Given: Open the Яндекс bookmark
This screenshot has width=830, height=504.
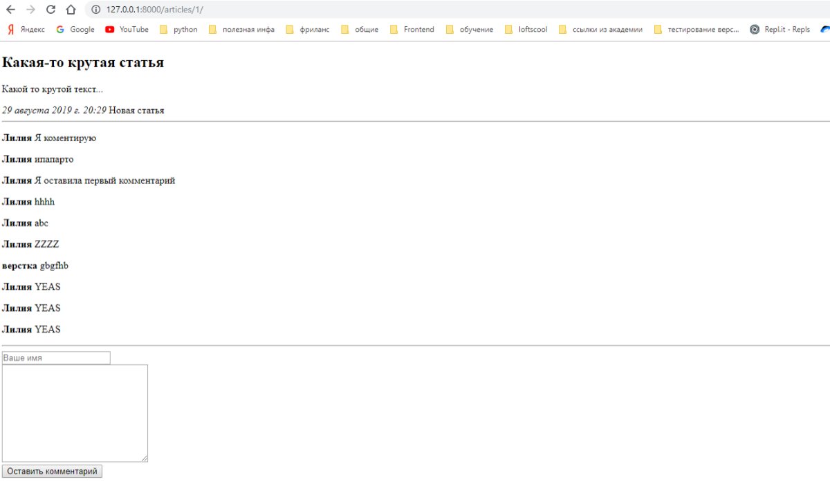Looking at the screenshot, I should [x=26, y=30].
